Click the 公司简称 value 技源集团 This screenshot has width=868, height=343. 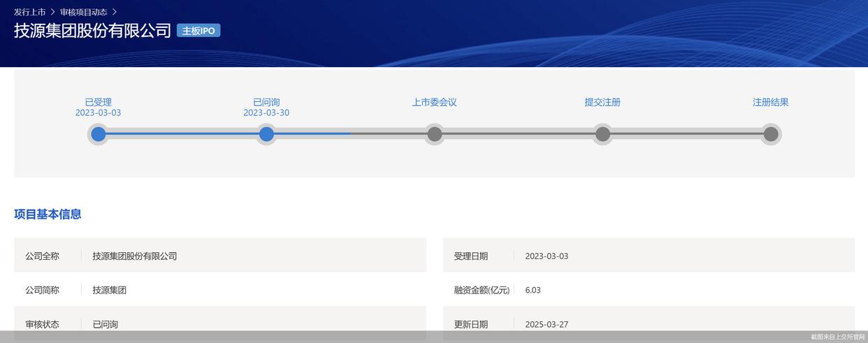[109, 290]
